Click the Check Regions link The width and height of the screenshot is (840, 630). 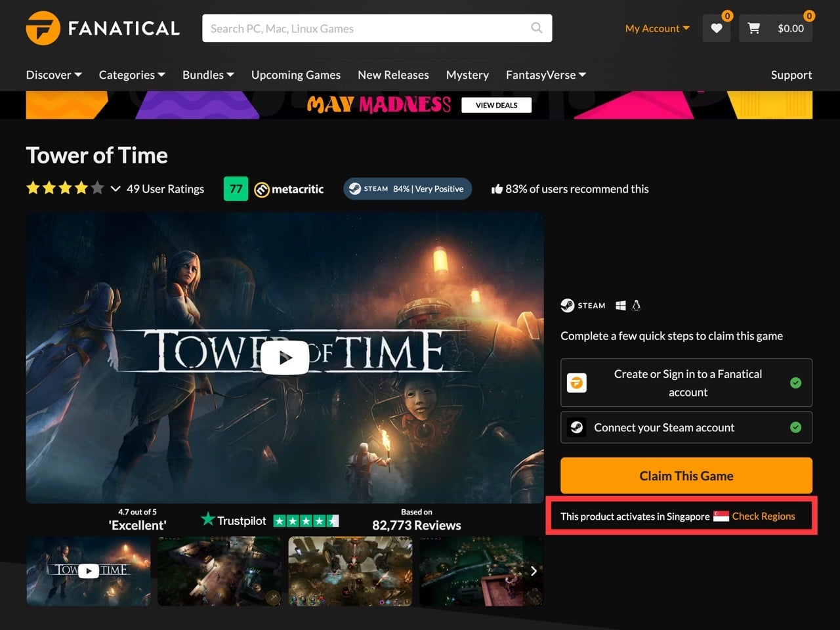click(763, 516)
